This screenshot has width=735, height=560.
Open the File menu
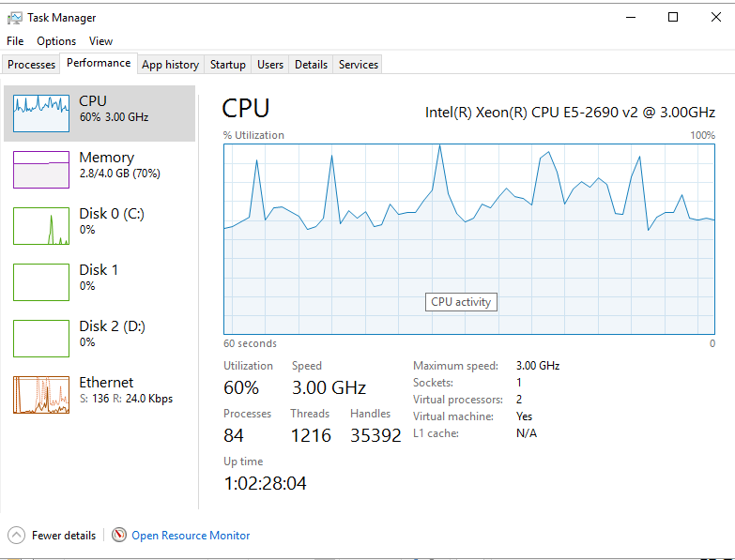[x=15, y=41]
